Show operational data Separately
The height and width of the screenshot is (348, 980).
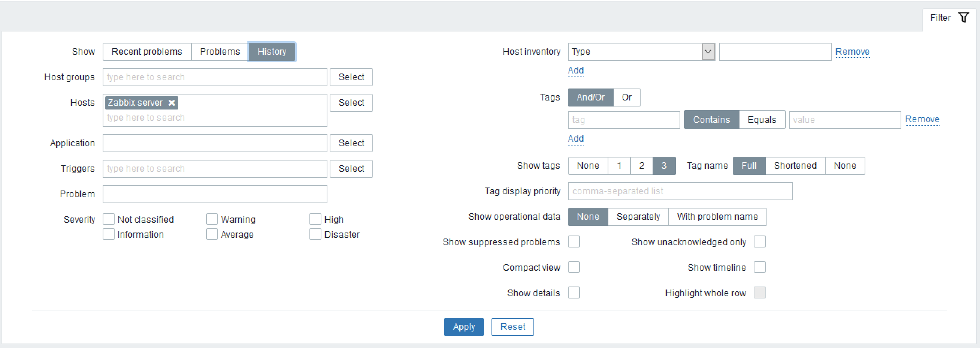pyautogui.click(x=638, y=217)
